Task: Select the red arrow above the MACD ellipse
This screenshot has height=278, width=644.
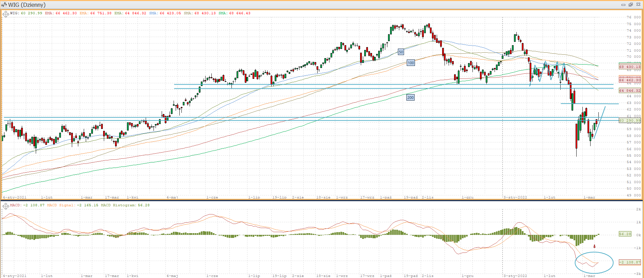Action: [594, 246]
